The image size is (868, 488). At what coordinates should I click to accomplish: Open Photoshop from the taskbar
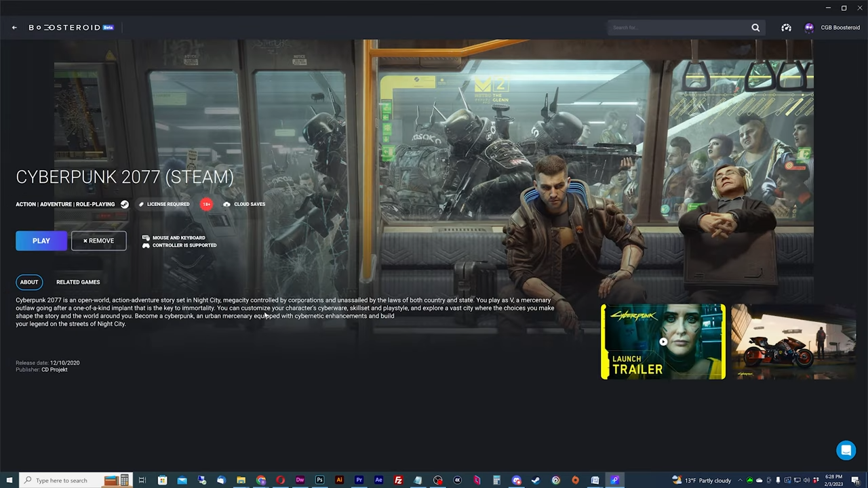click(319, 481)
